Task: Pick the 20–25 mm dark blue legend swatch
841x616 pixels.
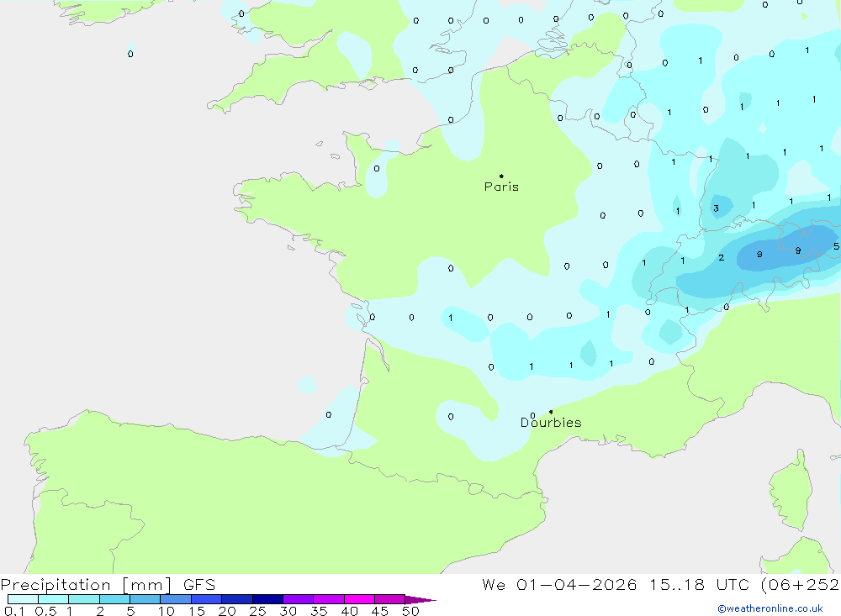Action: [x=237, y=599]
